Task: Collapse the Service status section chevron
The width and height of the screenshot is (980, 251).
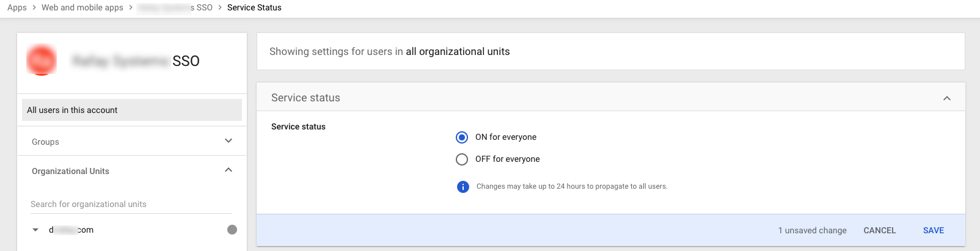Action: (x=947, y=98)
